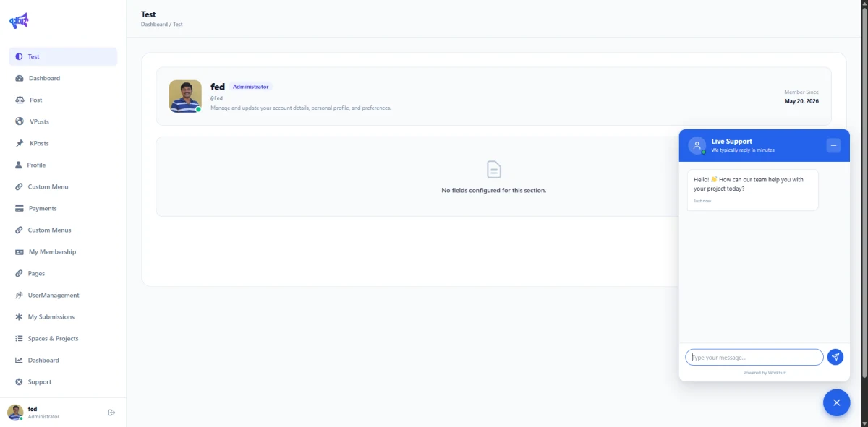This screenshot has height=427, width=868.
Task: Open the Profile page
Action: pos(63,165)
